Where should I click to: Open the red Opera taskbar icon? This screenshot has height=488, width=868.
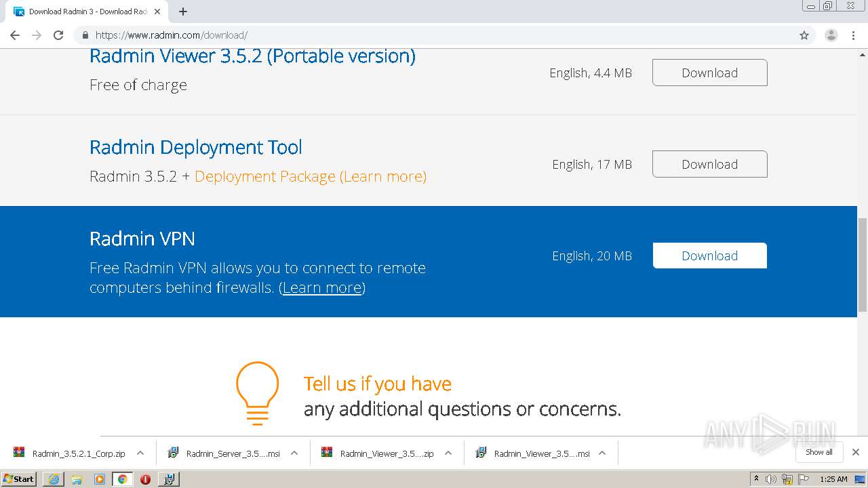click(145, 479)
